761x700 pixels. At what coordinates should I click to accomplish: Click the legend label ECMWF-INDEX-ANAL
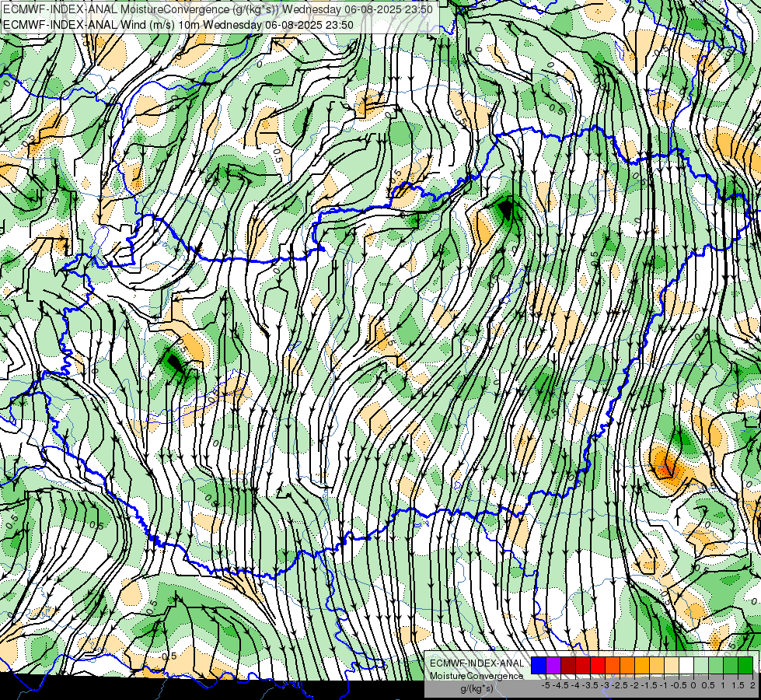477,663
